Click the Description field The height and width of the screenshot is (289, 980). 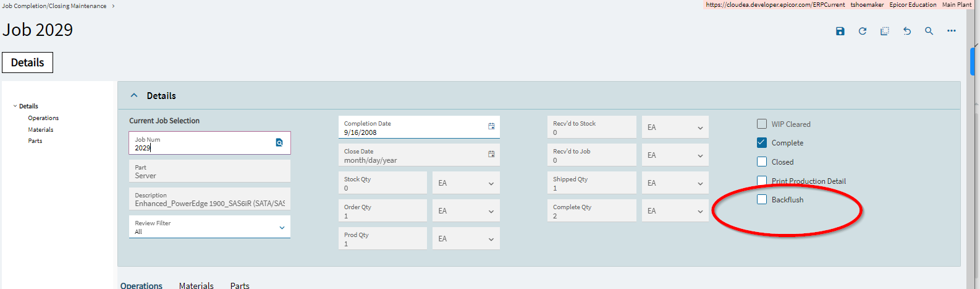click(x=209, y=199)
